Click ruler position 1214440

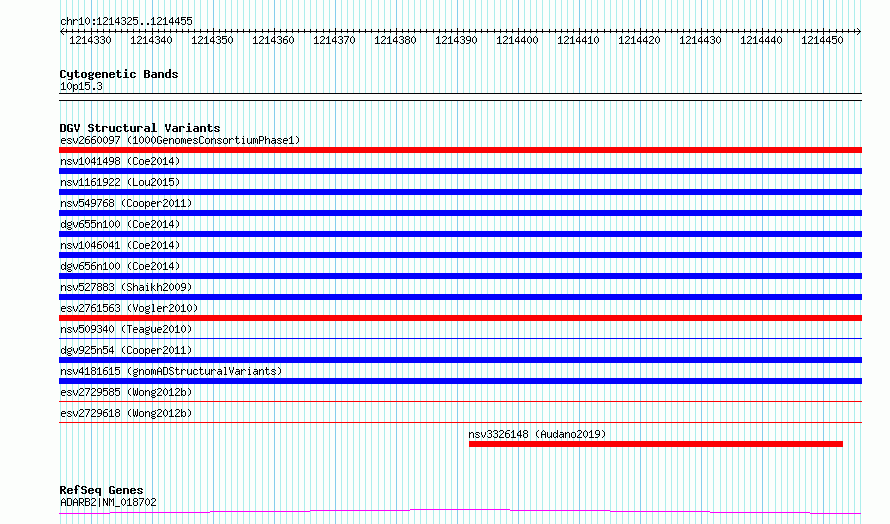tap(761, 40)
